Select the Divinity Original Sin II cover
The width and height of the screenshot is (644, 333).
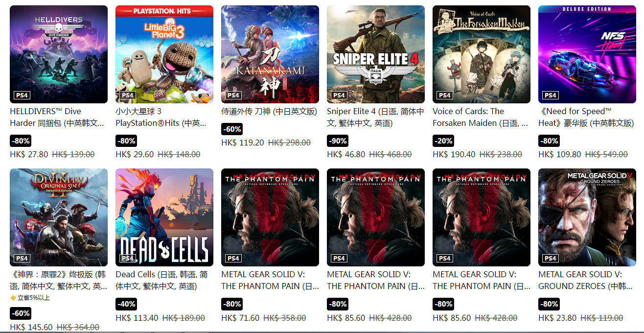pos(59,217)
